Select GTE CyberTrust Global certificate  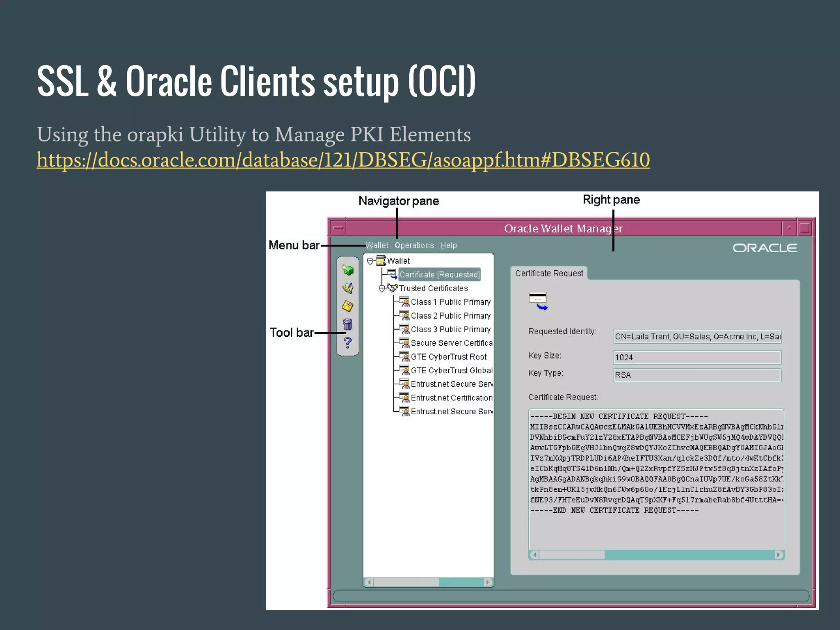click(x=452, y=370)
